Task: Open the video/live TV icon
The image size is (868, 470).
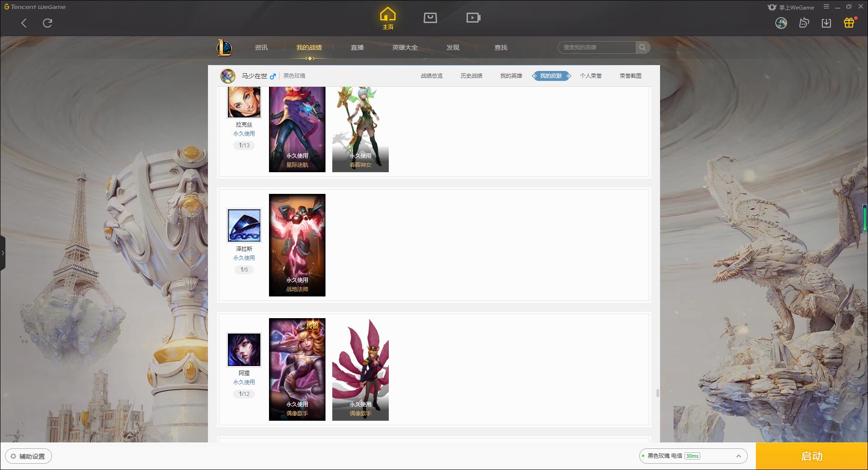Action: click(x=473, y=18)
